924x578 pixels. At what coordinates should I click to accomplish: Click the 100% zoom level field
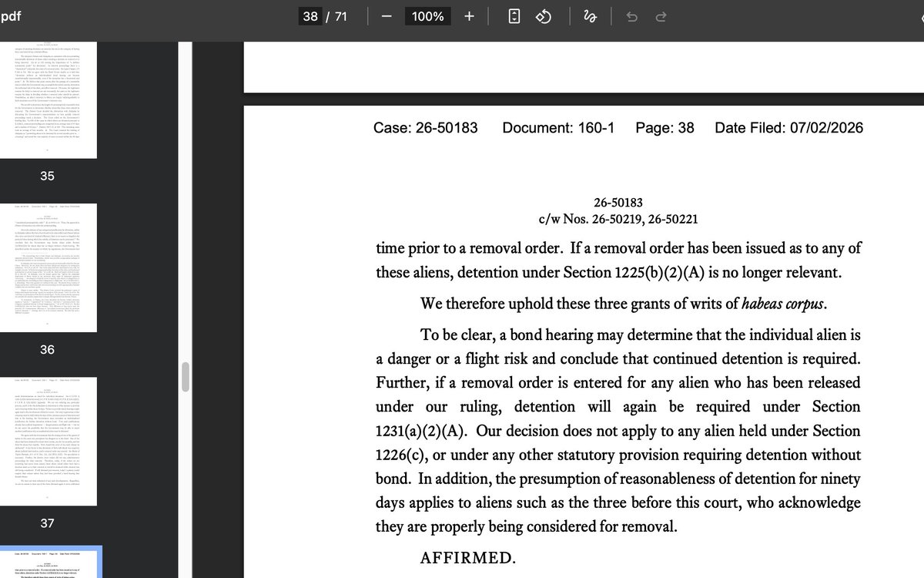pyautogui.click(x=427, y=16)
